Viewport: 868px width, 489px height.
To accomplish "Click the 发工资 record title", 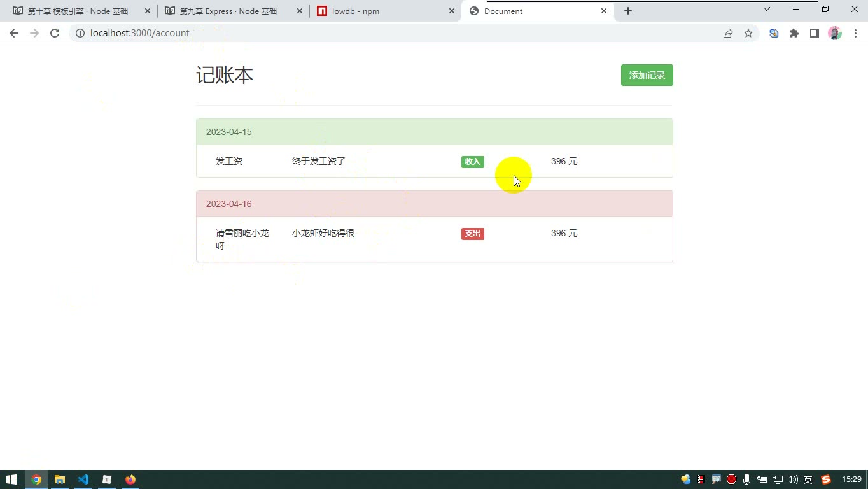I will [229, 161].
